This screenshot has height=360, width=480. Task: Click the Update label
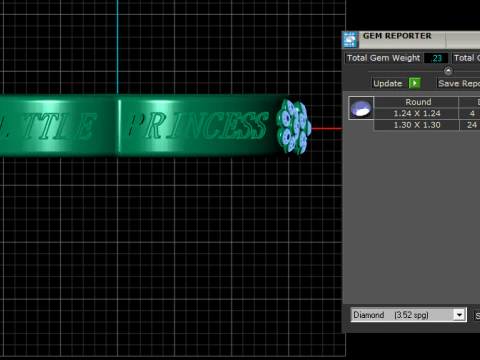[387, 83]
